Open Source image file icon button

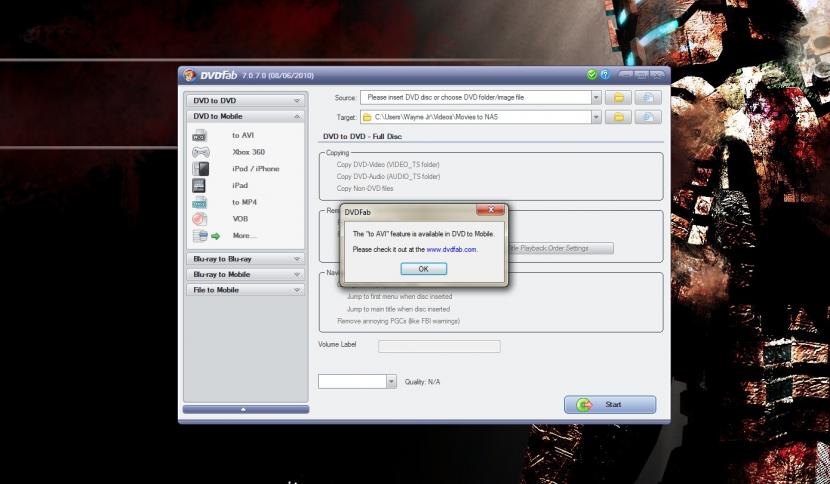pos(648,97)
